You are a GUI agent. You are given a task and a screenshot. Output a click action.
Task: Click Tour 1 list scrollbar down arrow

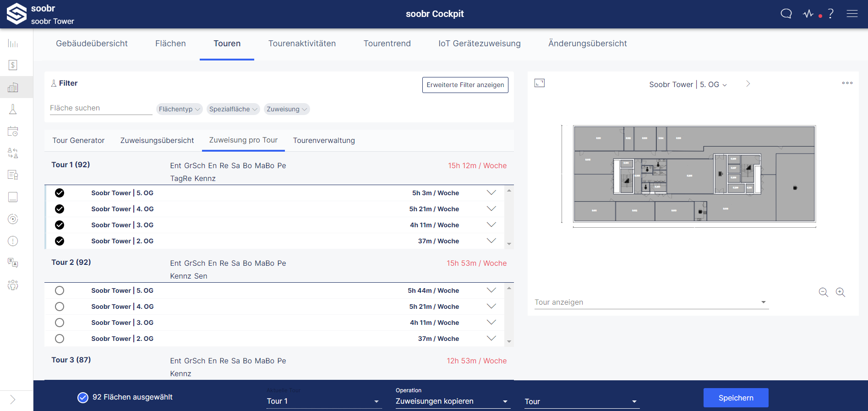click(509, 244)
